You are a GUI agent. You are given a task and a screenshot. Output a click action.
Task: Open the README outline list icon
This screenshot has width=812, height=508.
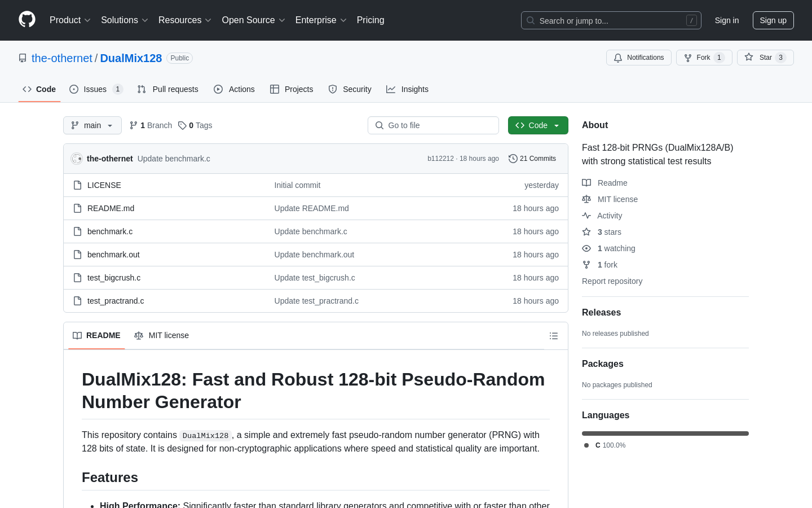pos(554,336)
